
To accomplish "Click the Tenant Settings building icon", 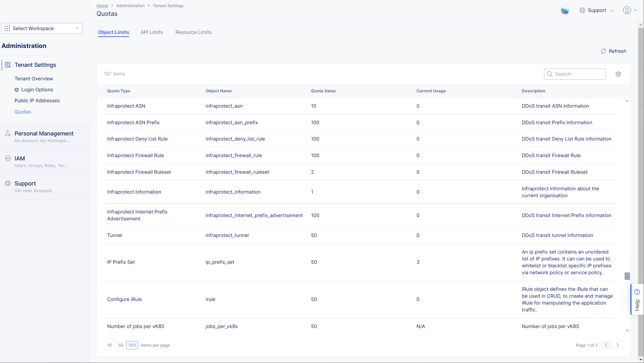I will point(8,65).
